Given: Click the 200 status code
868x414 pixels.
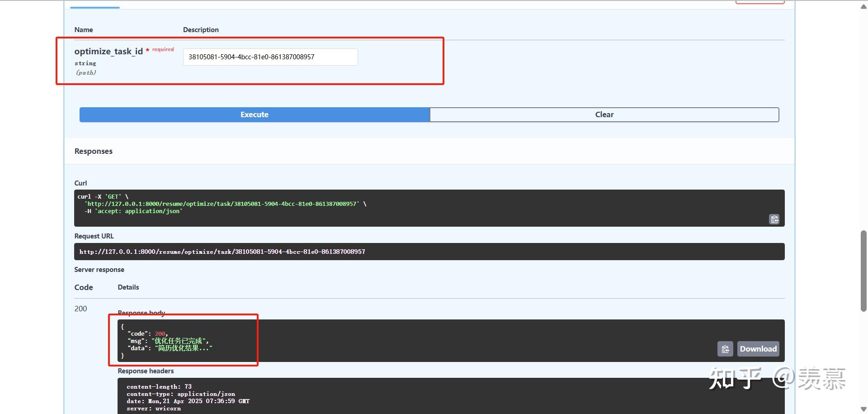Looking at the screenshot, I should coord(80,309).
